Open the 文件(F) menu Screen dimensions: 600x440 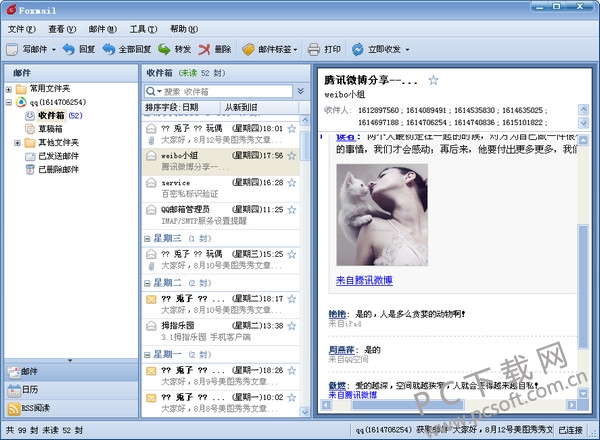tap(22, 29)
